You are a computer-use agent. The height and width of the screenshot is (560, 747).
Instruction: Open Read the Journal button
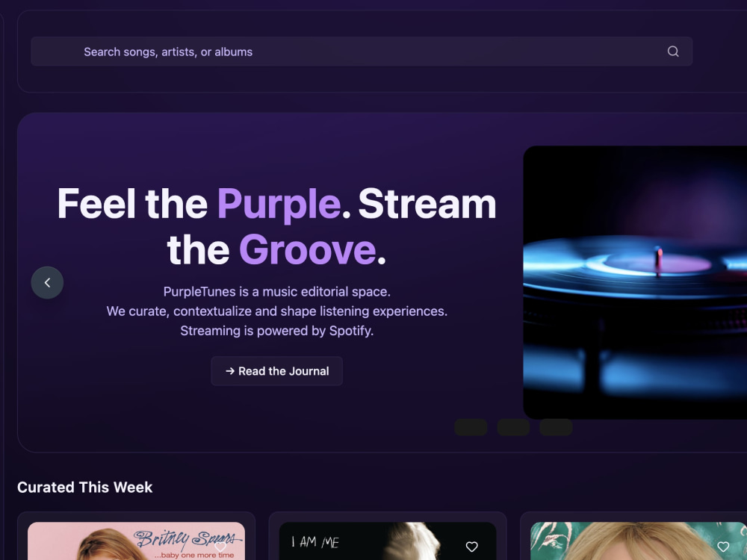[277, 371]
